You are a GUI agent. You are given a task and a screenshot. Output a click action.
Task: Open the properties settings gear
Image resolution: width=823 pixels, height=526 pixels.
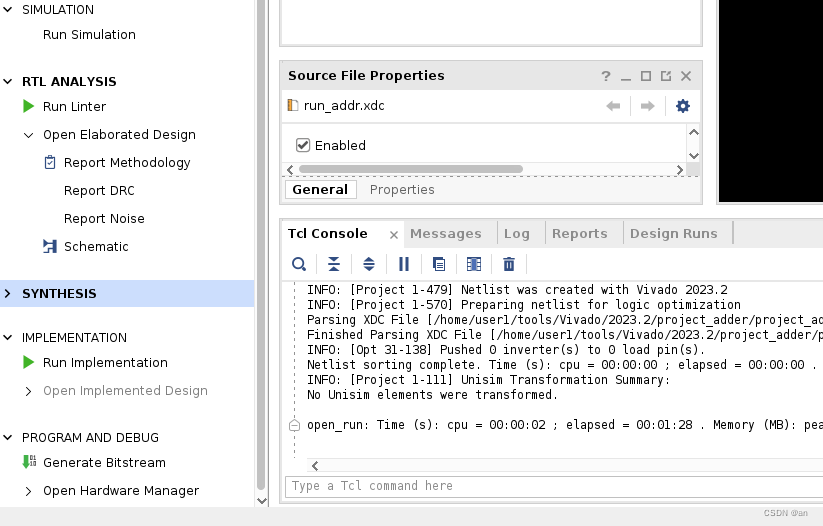click(x=682, y=106)
